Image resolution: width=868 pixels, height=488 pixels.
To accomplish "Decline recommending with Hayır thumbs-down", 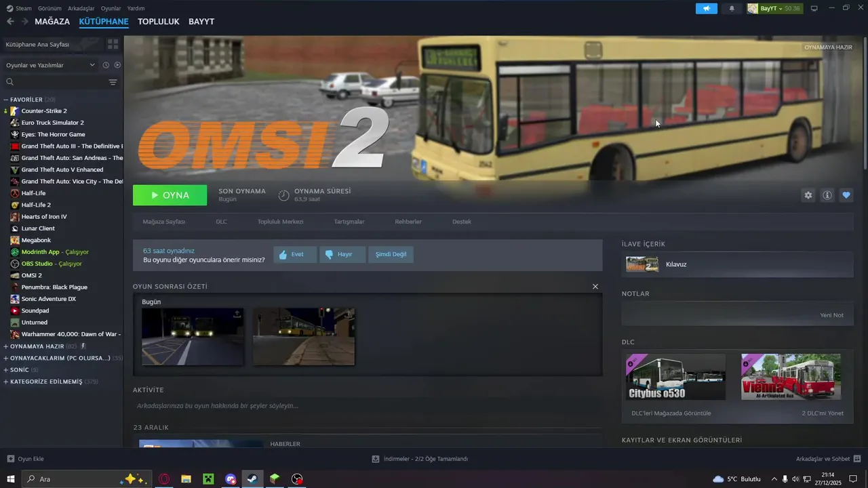I will [342, 254].
